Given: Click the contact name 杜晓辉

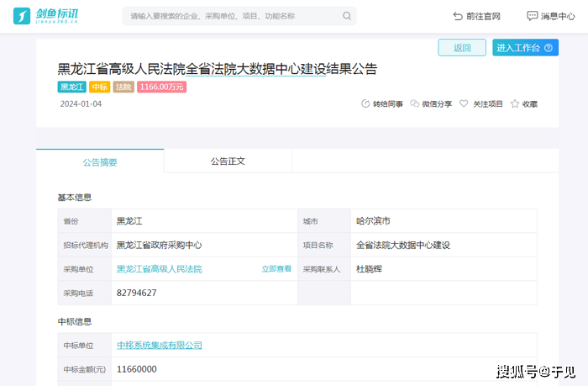Looking at the screenshot, I should pyautogui.click(x=369, y=269).
